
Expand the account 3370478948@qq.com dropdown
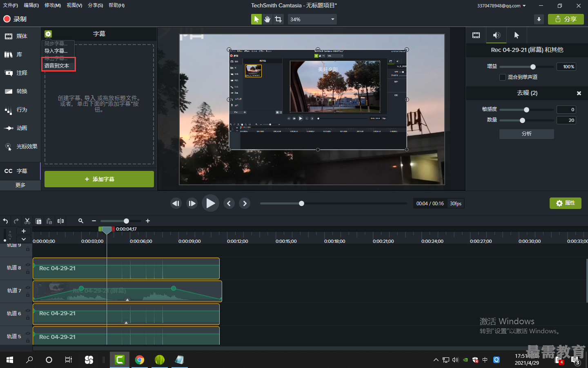click(x=501, y=6)
